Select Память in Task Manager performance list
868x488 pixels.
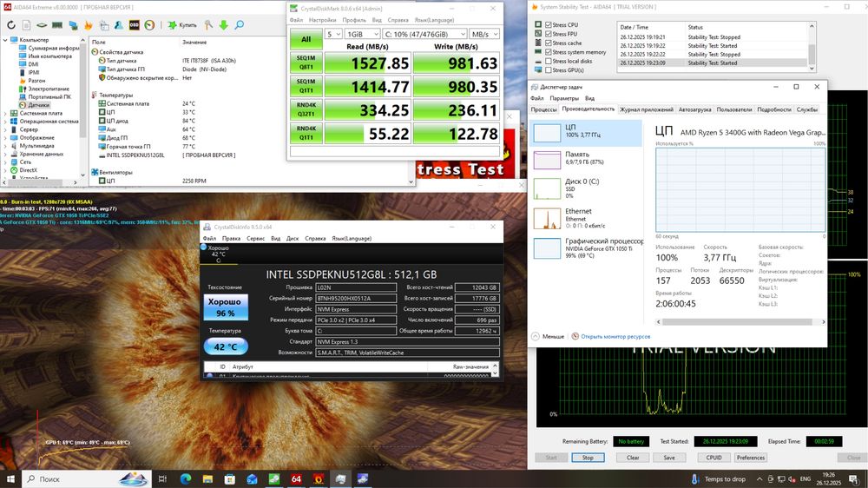586,160
